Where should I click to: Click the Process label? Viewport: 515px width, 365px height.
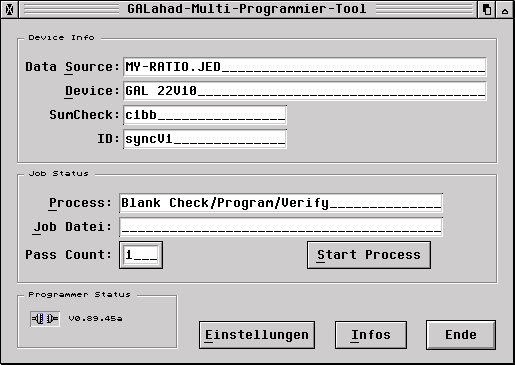click(80, 203)
